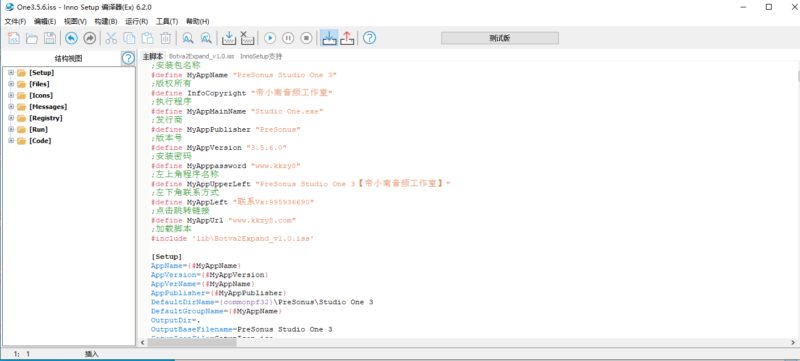The image size is (800, 361).
Task: Click the #include Botva2Expand line
Action: (x=232, y=239)
